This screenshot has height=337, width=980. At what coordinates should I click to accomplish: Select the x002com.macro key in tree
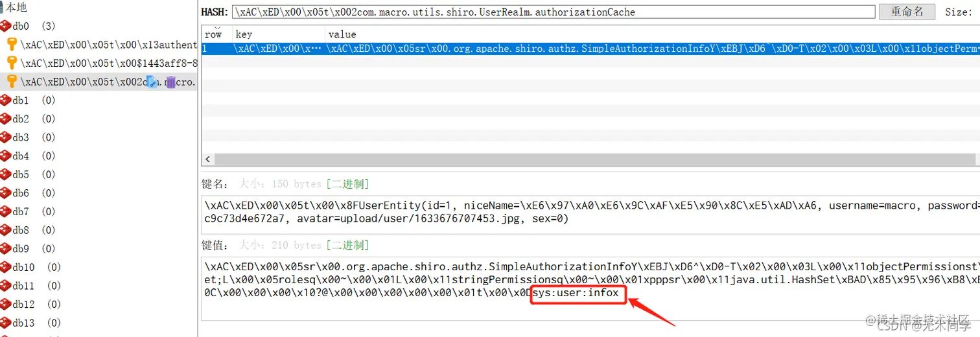click(x=108, y=82)
